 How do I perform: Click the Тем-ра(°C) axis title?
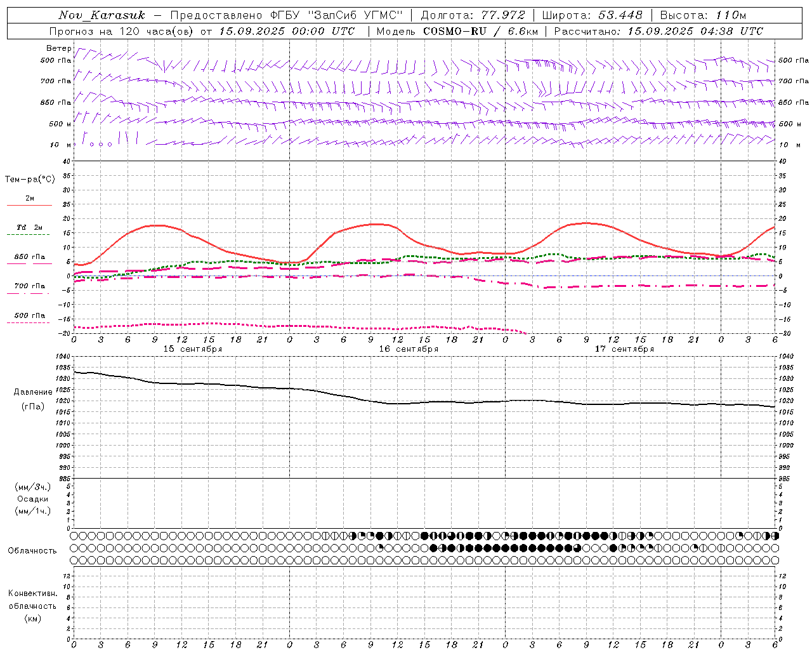30,179
